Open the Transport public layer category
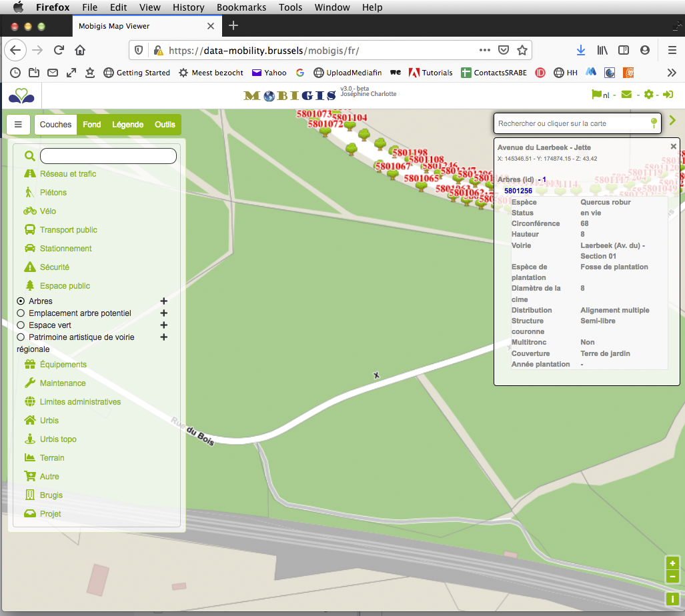Image resolution: width=685 pixels, height=616 pixels. click(68, 230)
